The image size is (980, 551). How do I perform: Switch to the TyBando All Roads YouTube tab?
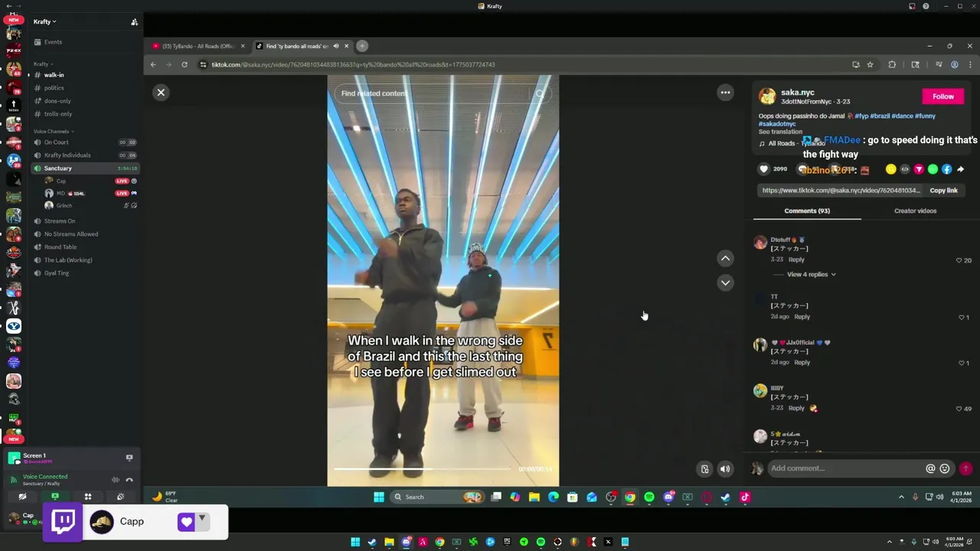tap(198, 46)
